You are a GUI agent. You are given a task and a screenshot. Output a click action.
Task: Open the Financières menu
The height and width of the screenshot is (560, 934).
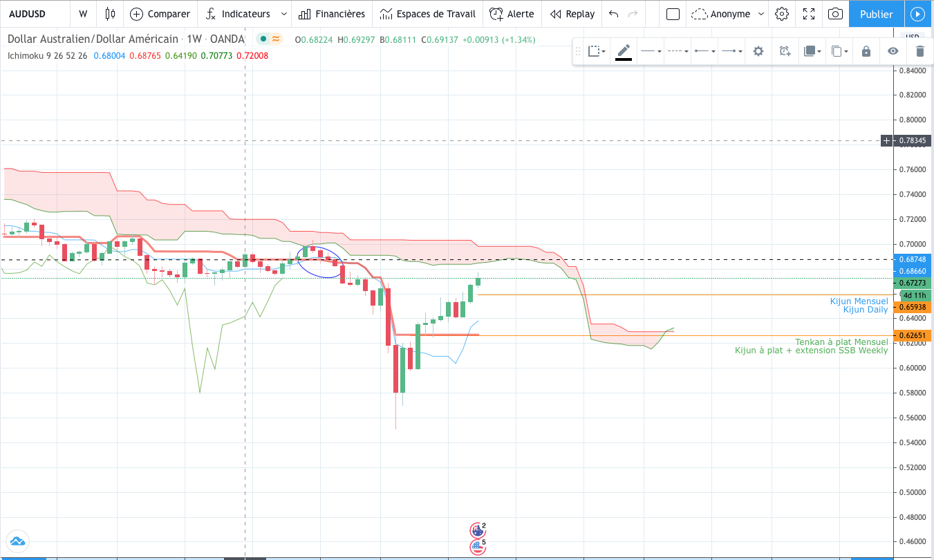(x=332, y=14)
